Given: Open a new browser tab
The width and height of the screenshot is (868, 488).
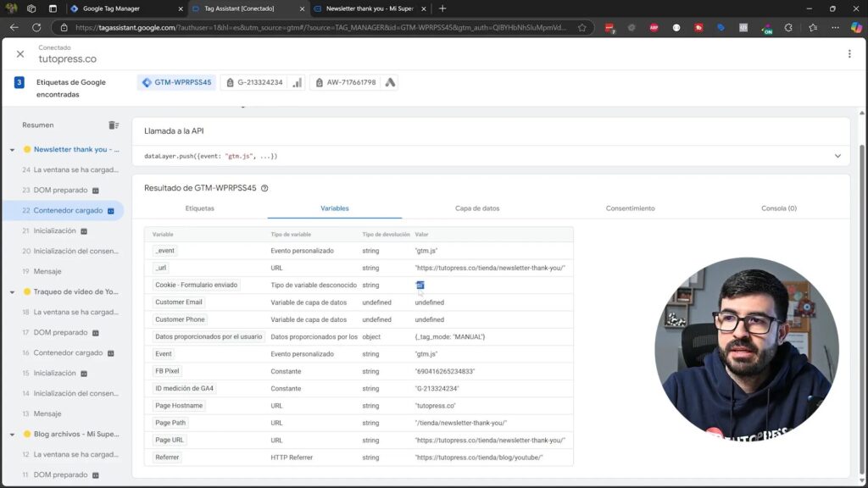Looking at the screenshot, I should [442, 8].
